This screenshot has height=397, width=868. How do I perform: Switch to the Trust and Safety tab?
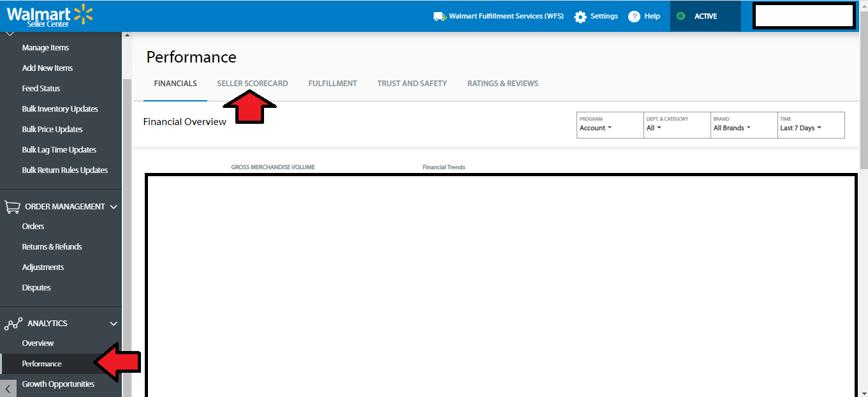click(x=412, y=84)
